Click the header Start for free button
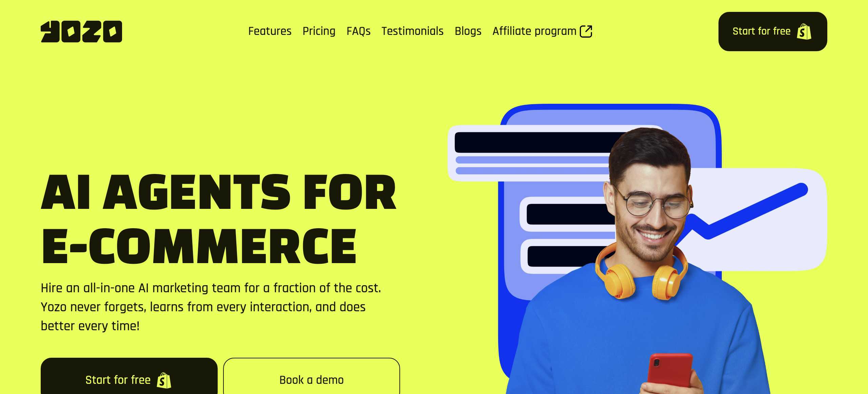868x394 pixels. click(773, 32)
